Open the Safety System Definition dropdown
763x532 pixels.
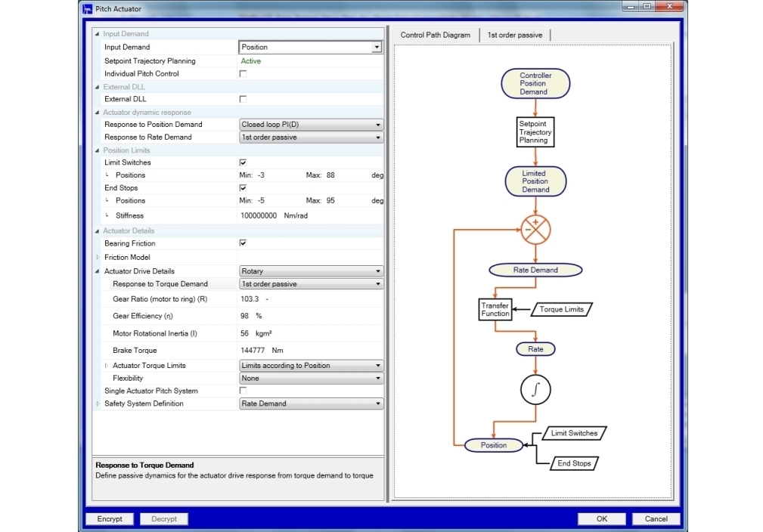pos(311,404)
